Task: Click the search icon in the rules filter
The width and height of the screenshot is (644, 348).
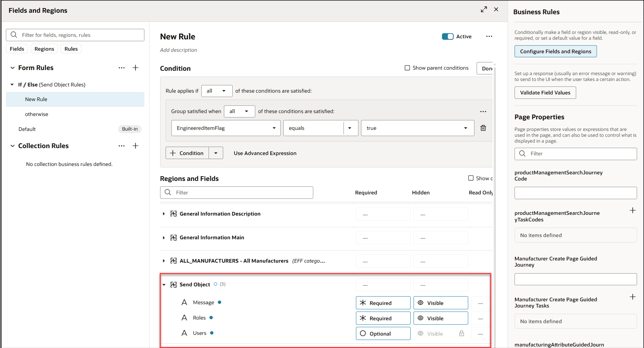Action: click(14, 35)
